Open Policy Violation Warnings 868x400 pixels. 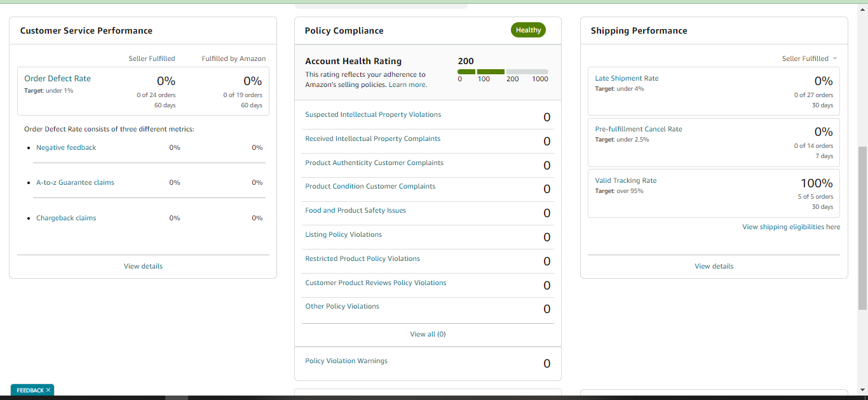pyautogui.click(x=346, y=361)
